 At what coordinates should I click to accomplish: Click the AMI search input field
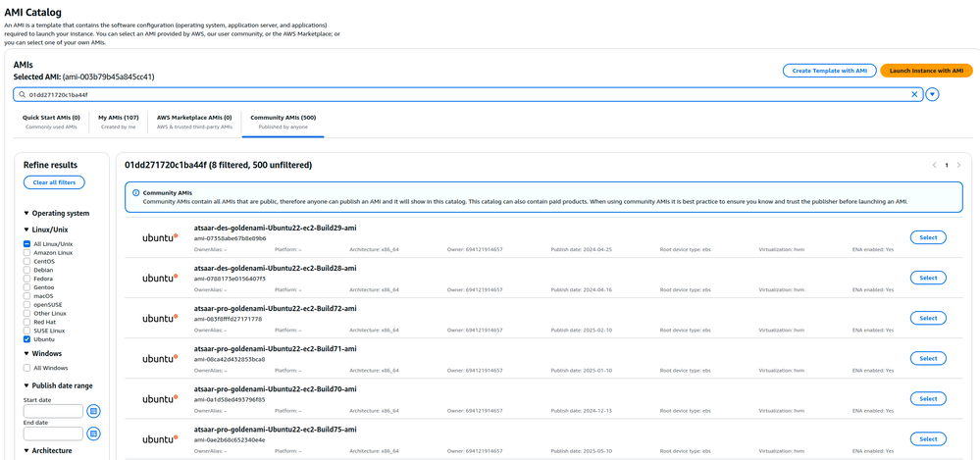468,94
